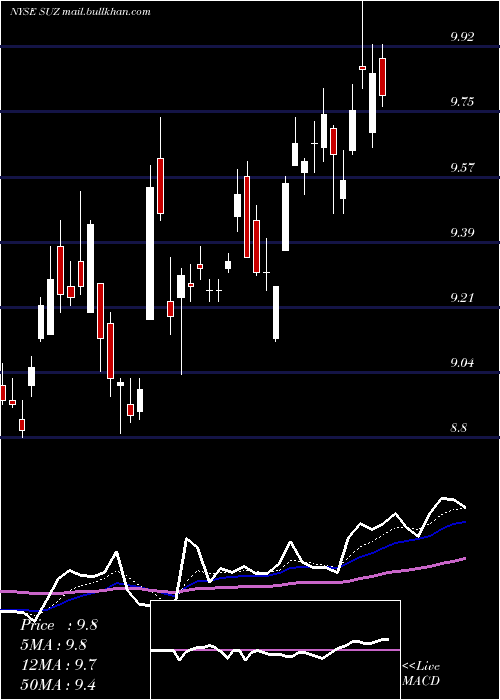Click the 9.57 price axis label

[x=462, y=168]
